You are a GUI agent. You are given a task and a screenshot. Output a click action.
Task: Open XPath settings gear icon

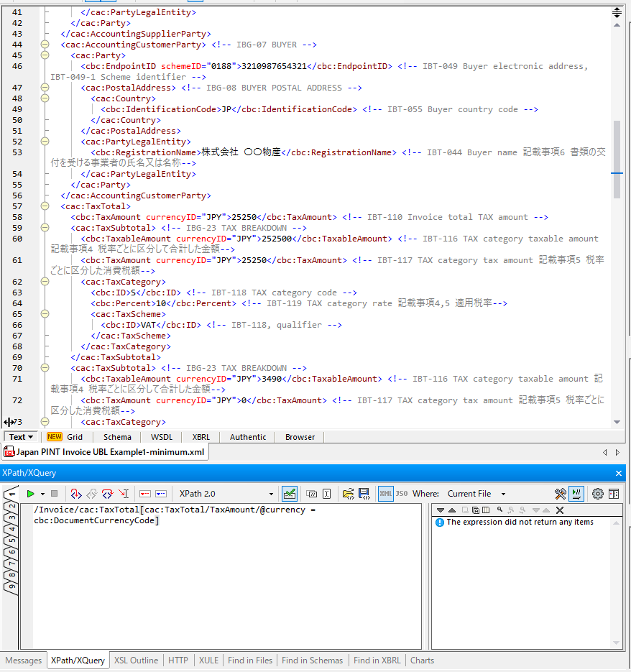point(597,494)
